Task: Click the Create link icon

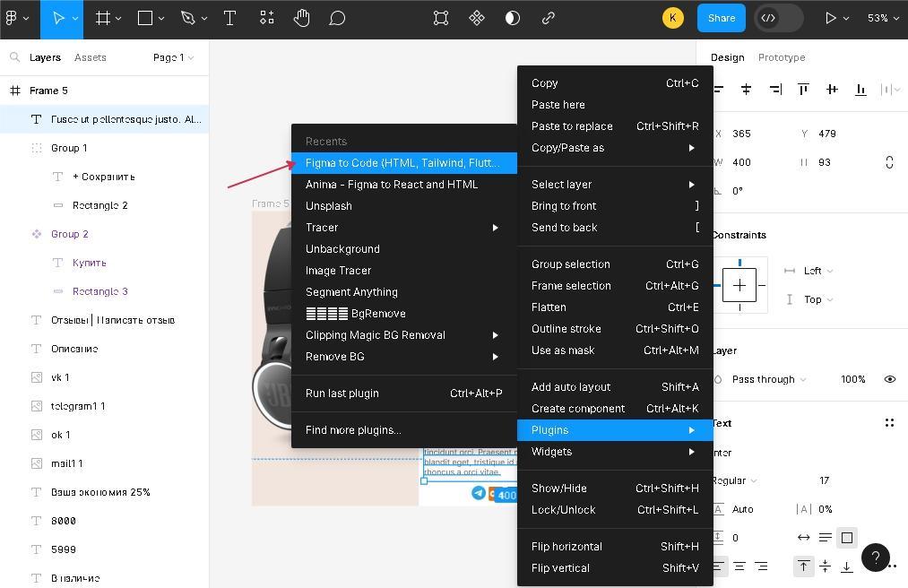Action: [548, 18]
